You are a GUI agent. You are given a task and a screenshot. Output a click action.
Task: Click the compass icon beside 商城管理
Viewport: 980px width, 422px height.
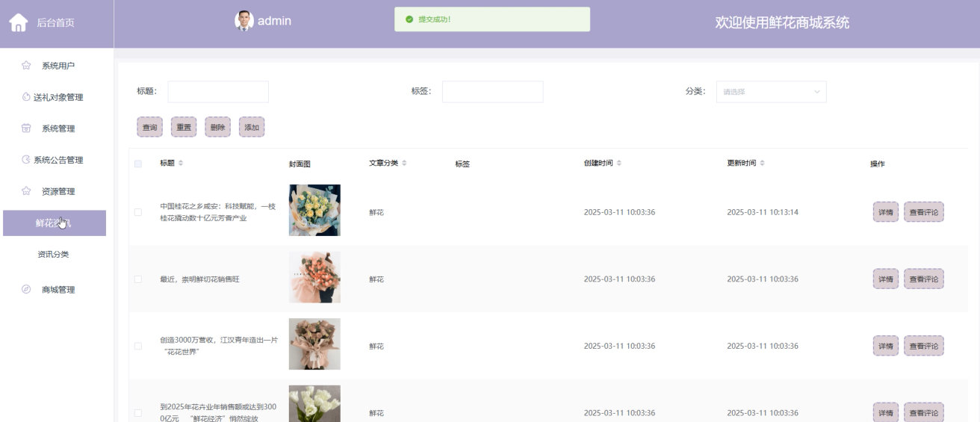pyautogui.click(x=26, y=290)
